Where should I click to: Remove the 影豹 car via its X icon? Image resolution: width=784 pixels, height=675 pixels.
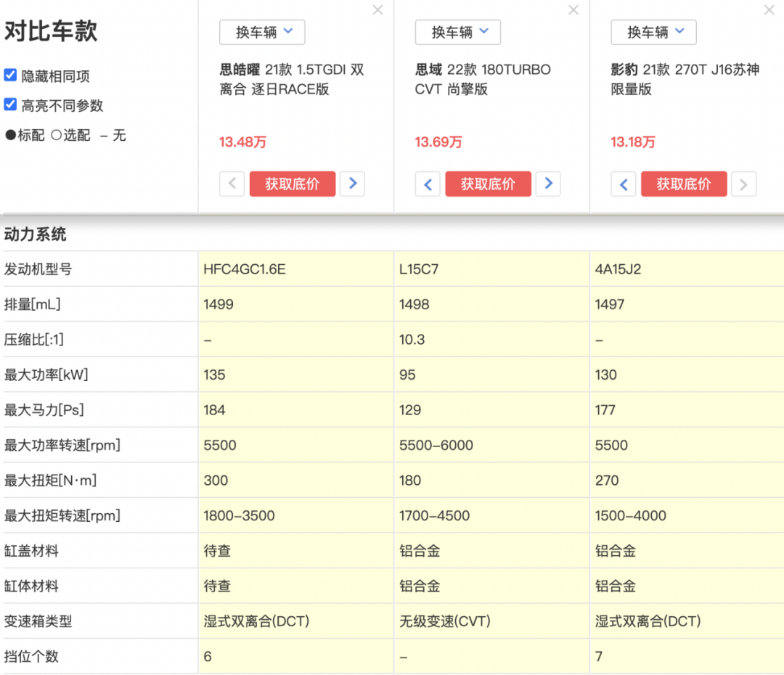[769, 10]
